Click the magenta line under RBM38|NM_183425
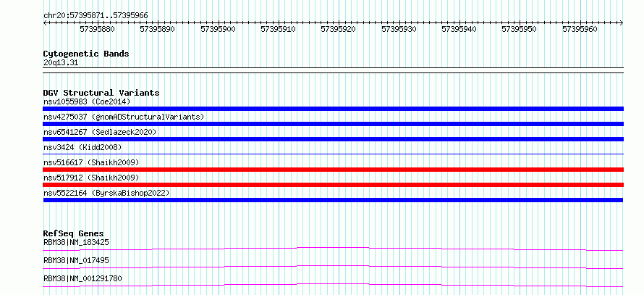Screen dimensions: 644x295 (x=333, y=249)
